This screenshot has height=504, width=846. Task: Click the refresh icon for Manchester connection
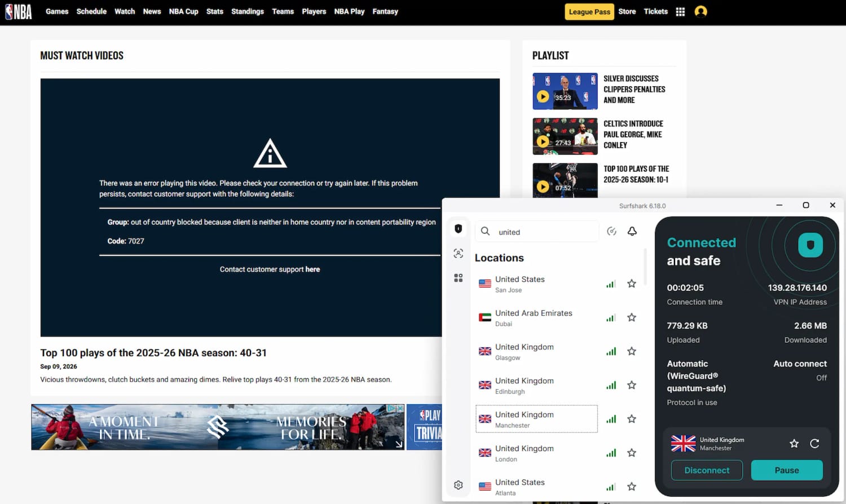(814, 444)
